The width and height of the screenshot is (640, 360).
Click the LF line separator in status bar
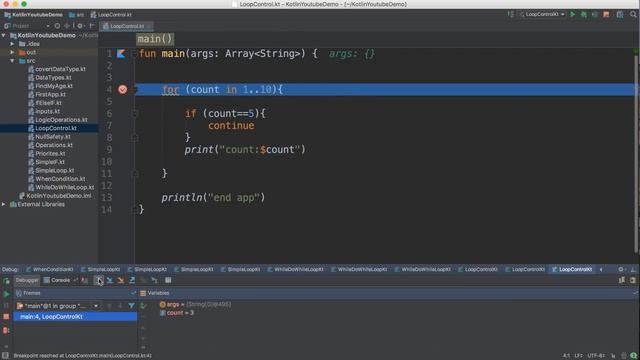579,356
